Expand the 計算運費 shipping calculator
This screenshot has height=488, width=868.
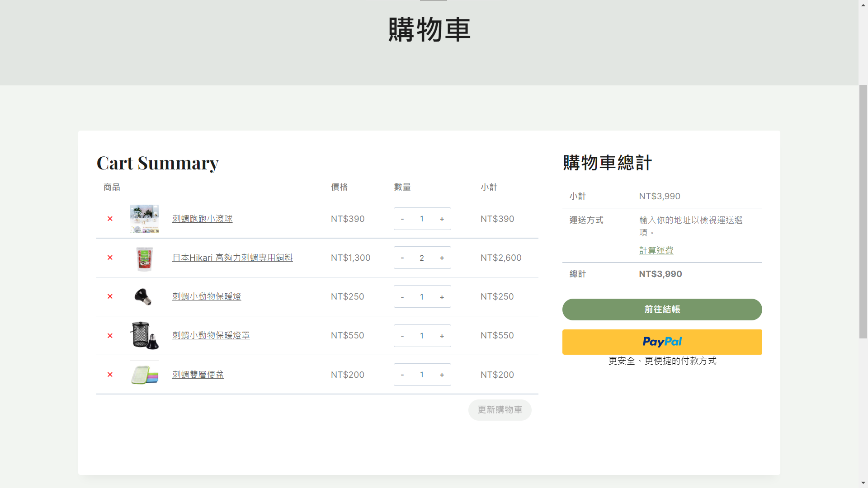click(x=656, y=250)
